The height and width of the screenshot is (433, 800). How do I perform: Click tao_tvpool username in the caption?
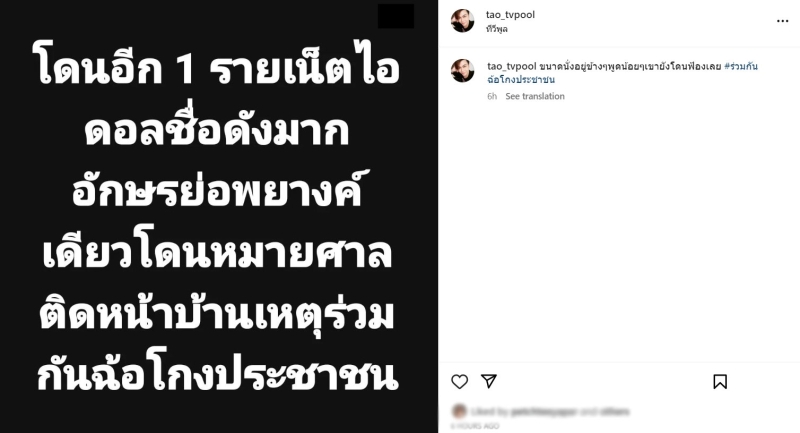[511, 66]
